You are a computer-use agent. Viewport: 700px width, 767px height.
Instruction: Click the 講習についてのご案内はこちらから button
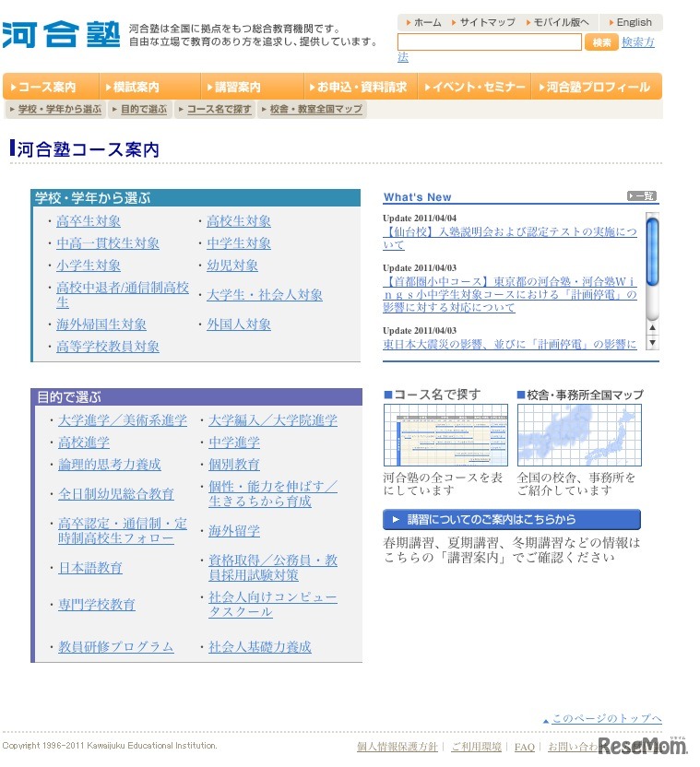coord(512,520)
